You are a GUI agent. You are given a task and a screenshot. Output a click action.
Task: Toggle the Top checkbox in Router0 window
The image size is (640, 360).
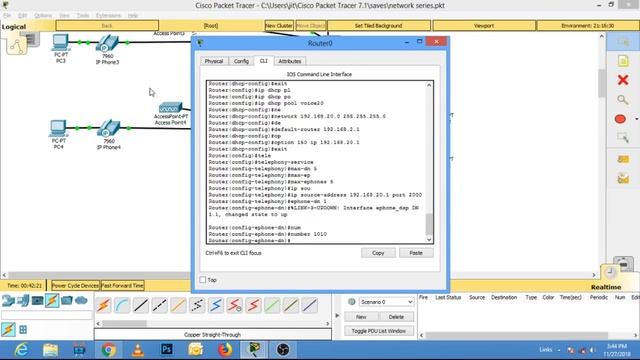coord(203,280)
